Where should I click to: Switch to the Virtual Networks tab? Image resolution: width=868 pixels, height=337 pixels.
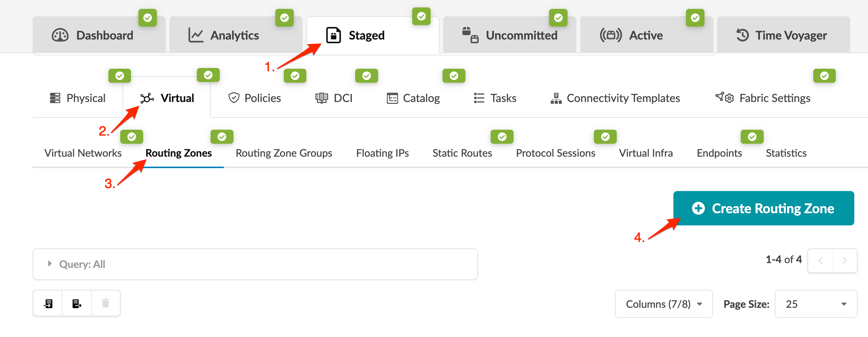tap(83, 153)
